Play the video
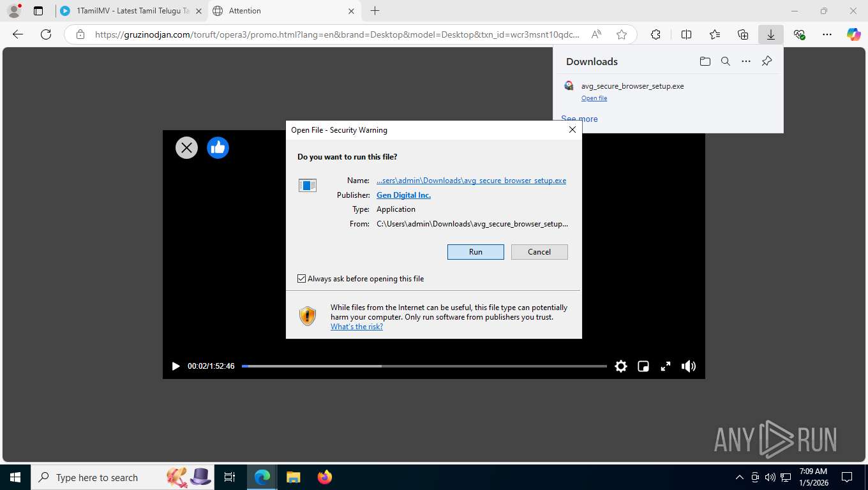The height and width of the screenshot is (490, 868). click(176, 366)
